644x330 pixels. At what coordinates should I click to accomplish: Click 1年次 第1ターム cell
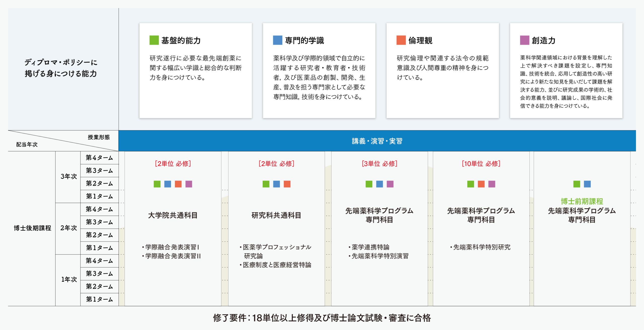(99, 299)
